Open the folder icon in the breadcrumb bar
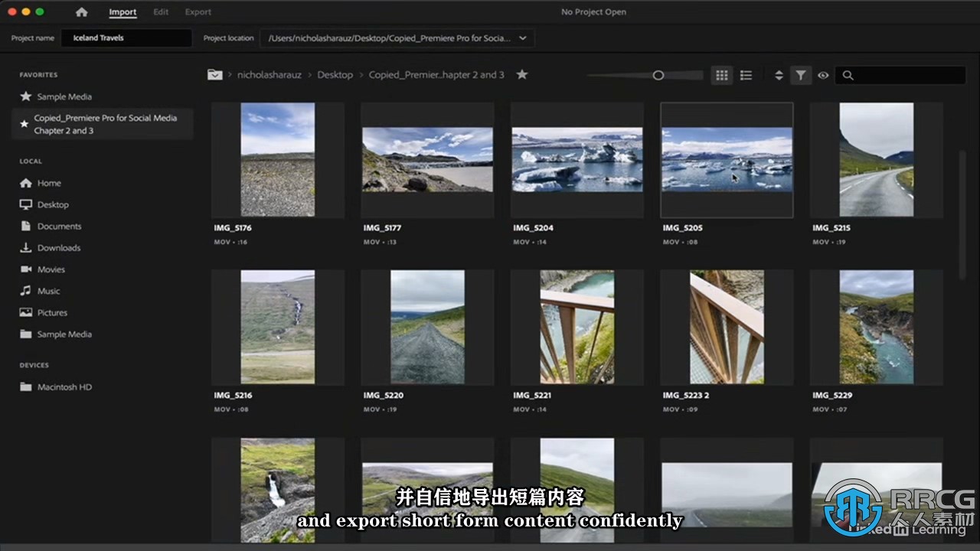The height and width of the screenshot is (551, 980). [x=215, y=74]
